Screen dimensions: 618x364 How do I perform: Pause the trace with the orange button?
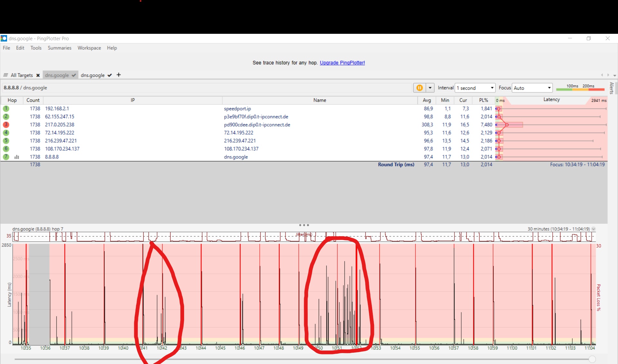(x=419, y=88)
